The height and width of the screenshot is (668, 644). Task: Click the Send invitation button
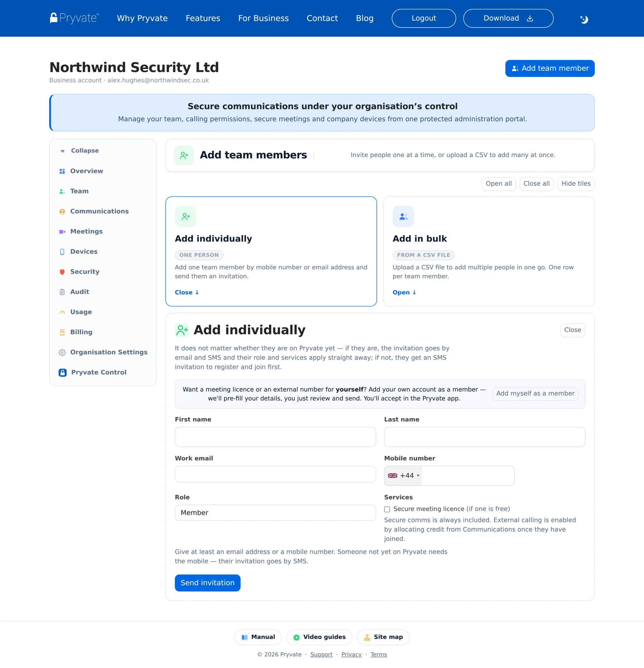pos(208,583)
